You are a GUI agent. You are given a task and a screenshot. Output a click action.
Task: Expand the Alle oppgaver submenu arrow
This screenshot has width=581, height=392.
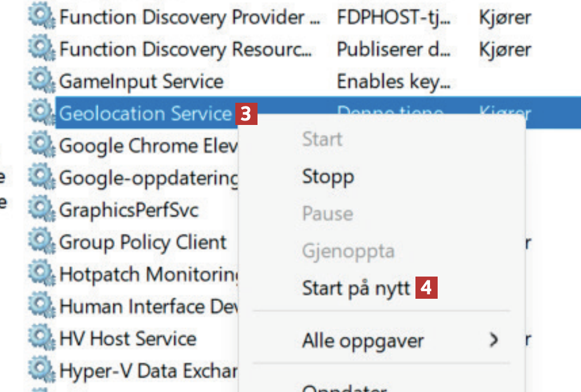[x=493, y=340]
